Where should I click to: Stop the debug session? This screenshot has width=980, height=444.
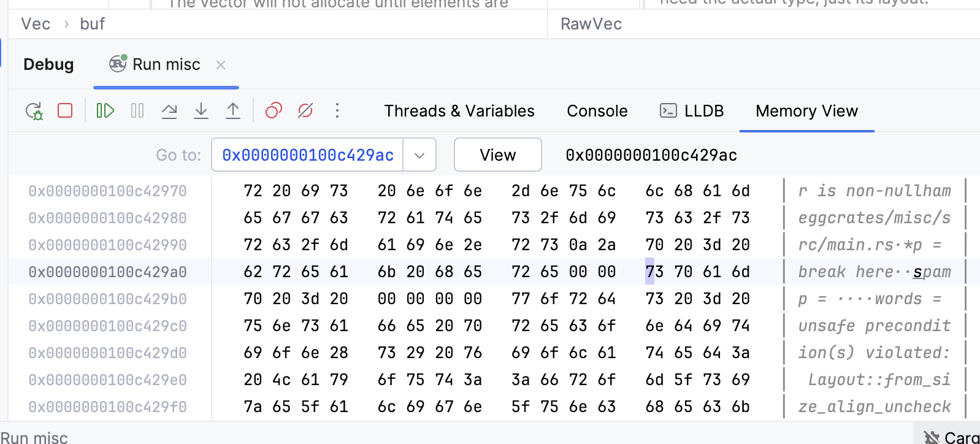pyautogui.click(x=65, y=110)
